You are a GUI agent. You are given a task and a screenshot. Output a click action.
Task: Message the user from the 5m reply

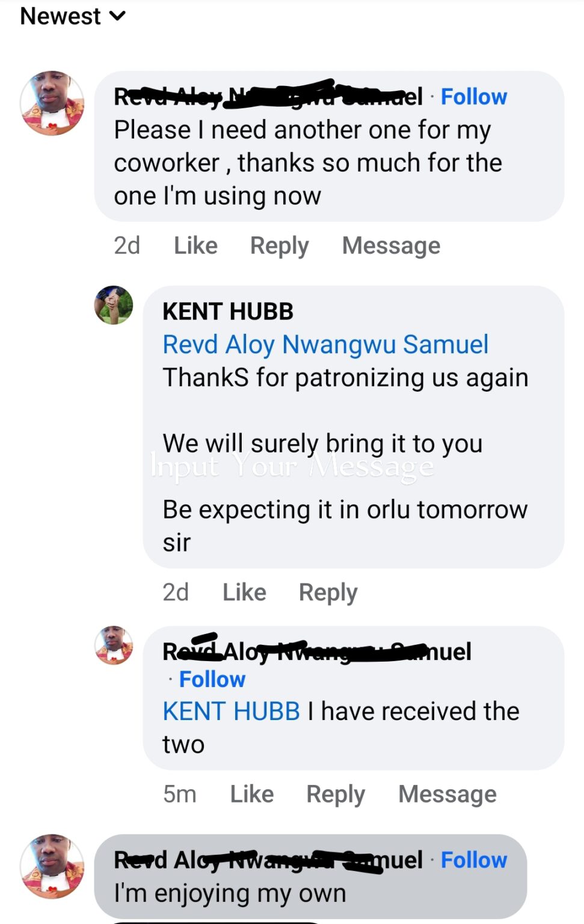(447, 794)
